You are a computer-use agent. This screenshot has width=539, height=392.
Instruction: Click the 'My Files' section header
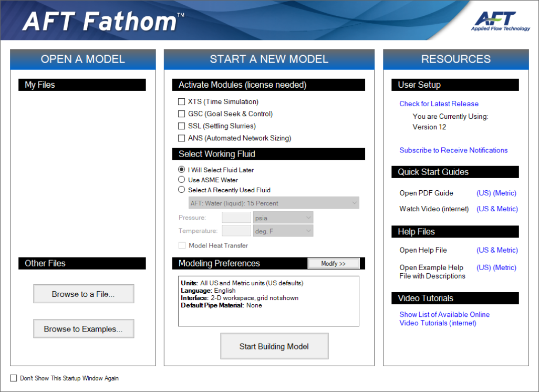click(82, 85)
